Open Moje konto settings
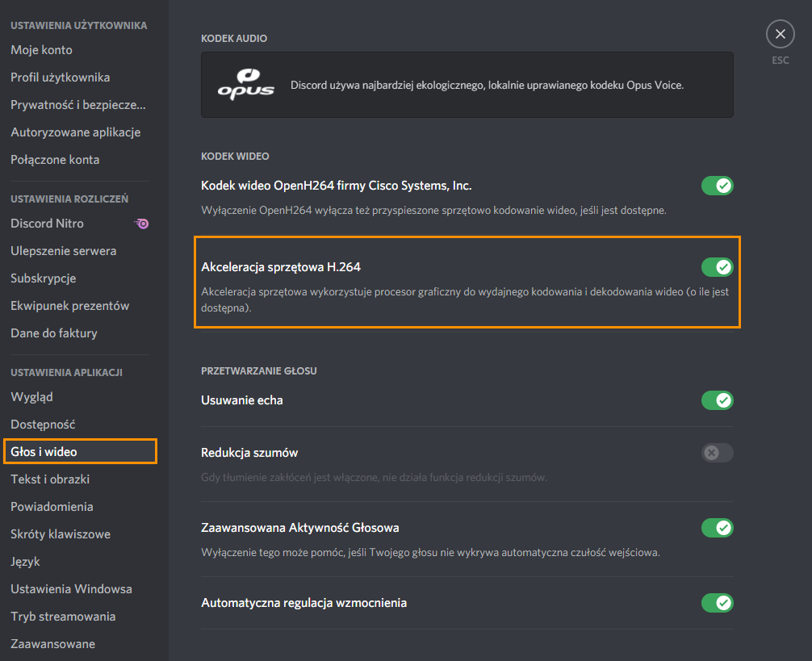Viewport: 812px width, 661px height. tap(41, 50)
